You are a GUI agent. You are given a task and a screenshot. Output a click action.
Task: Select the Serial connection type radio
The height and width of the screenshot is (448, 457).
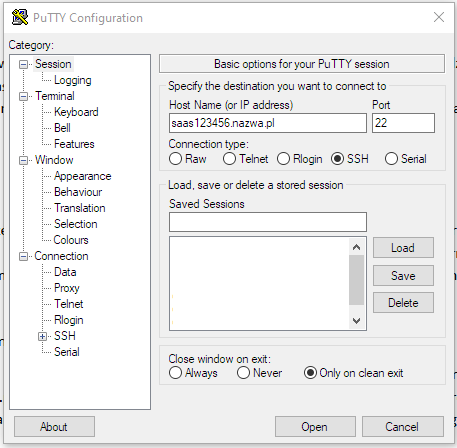(x=391, y=159)
